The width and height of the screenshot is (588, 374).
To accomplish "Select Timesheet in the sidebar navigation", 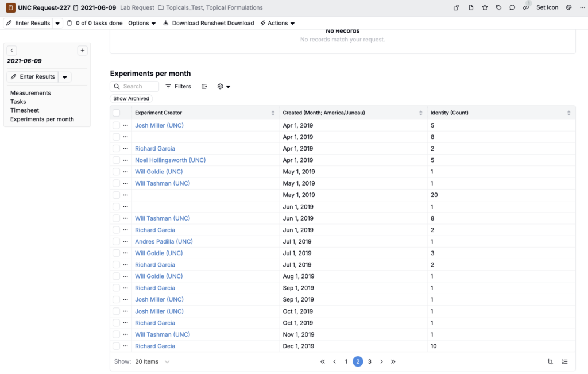I will [25, 110].
